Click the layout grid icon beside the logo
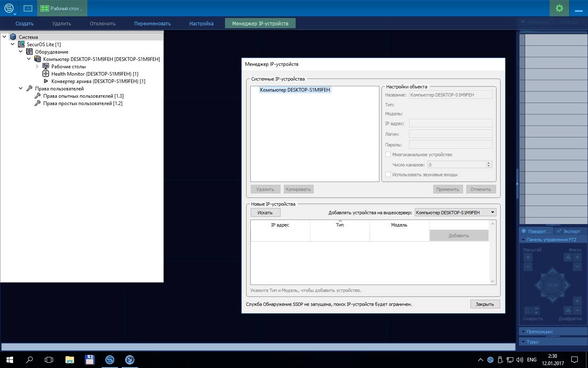The image size is (588, 368). [28, 8]
